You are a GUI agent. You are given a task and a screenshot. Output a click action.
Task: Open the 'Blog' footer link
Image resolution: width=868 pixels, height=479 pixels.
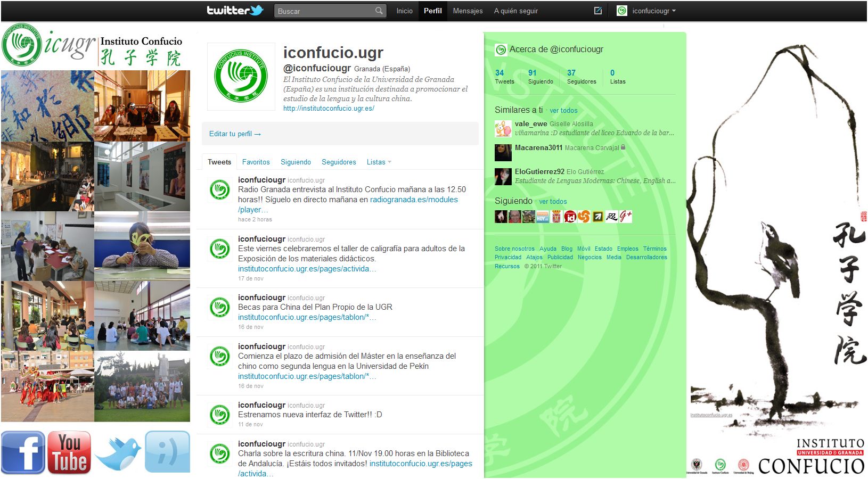[567, 249]
